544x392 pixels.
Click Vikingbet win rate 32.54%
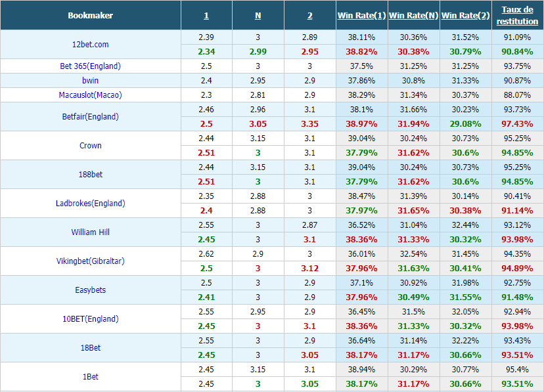pyautogui.click(x=413, y=253)
